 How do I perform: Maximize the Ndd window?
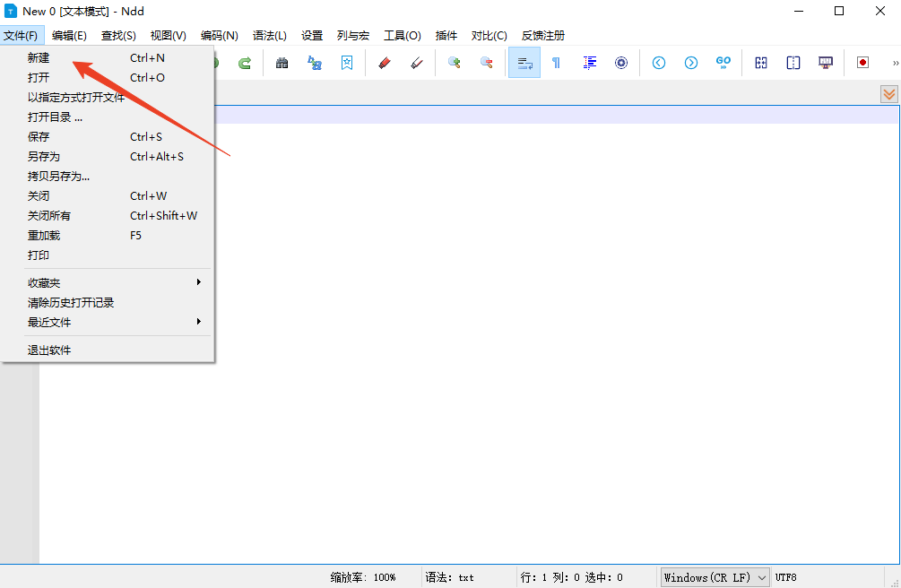tap(839, 11)
